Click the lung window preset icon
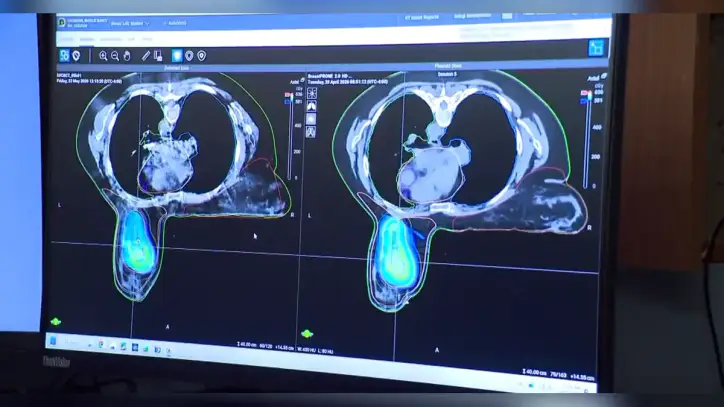The width and height of the screenshot is (724, 407). (312, 106)
